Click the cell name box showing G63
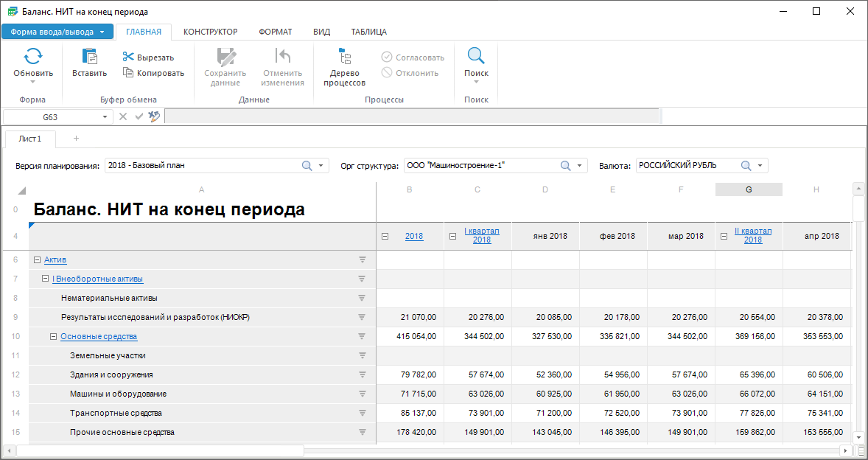The width and height of the screenshot is (868, 460). pyautogui.click(x=50, y=116)
